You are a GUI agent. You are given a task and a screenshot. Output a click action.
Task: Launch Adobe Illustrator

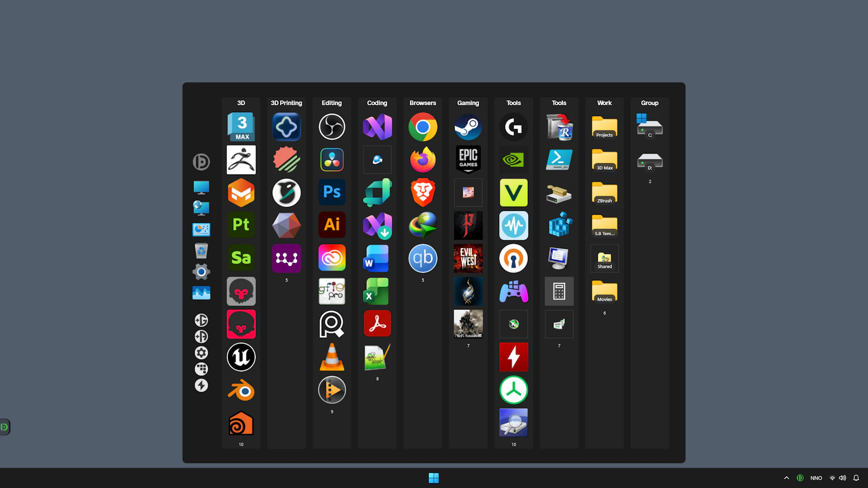click(x=332, y=226)
